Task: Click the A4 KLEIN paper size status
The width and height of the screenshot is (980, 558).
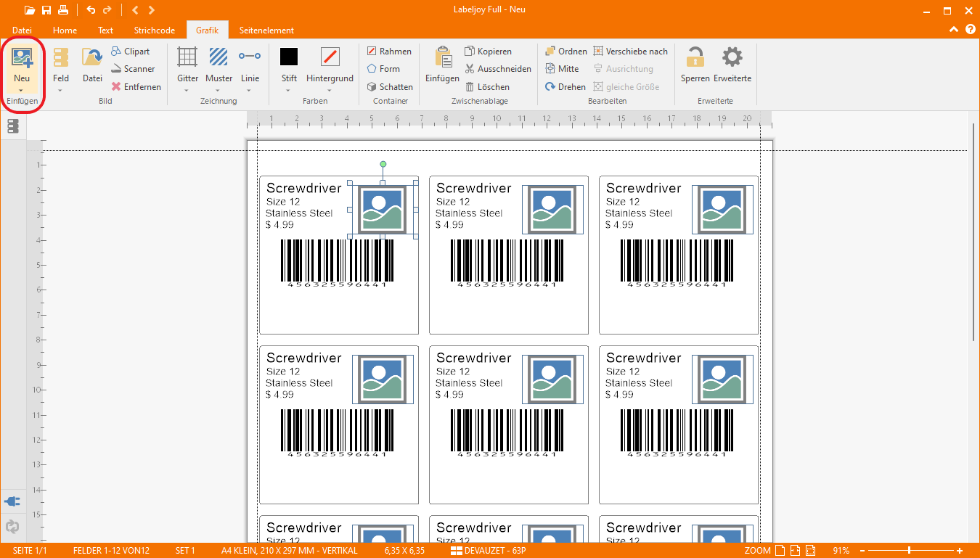Action: [290, 551]
